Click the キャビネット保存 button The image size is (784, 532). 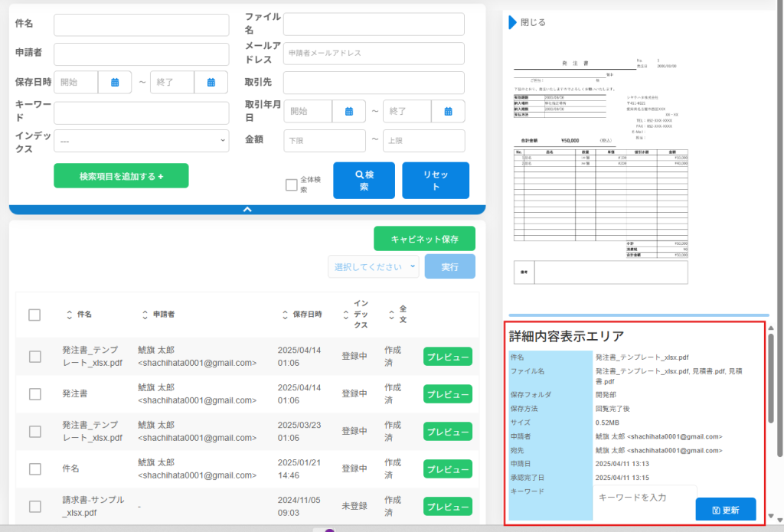[x=424, y=239]
